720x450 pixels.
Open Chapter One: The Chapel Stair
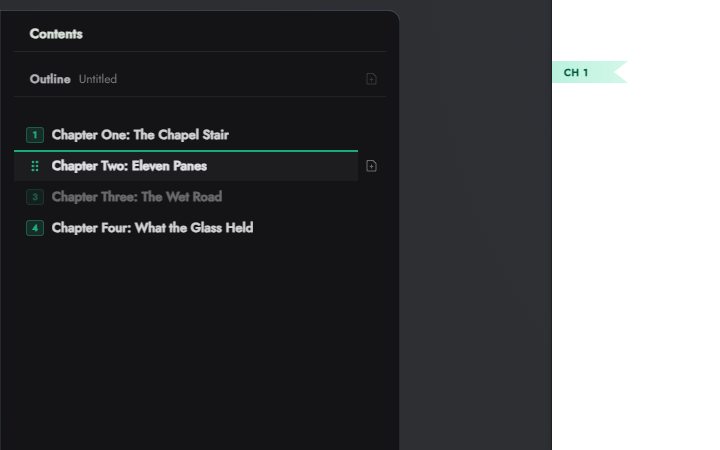(x=140, y=135)
